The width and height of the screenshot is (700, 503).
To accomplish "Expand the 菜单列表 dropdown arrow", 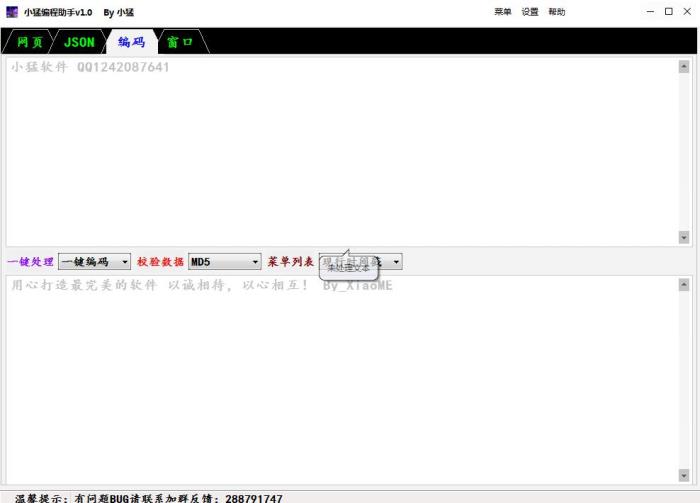I will pos(396,262).
